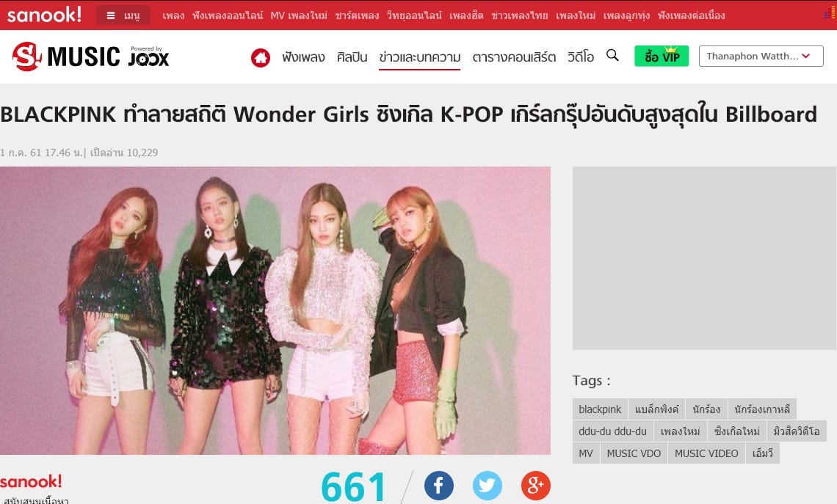Screen dimensions: 837x504
Task: Share on Google Plus icon
Action: tap(535, 486)
